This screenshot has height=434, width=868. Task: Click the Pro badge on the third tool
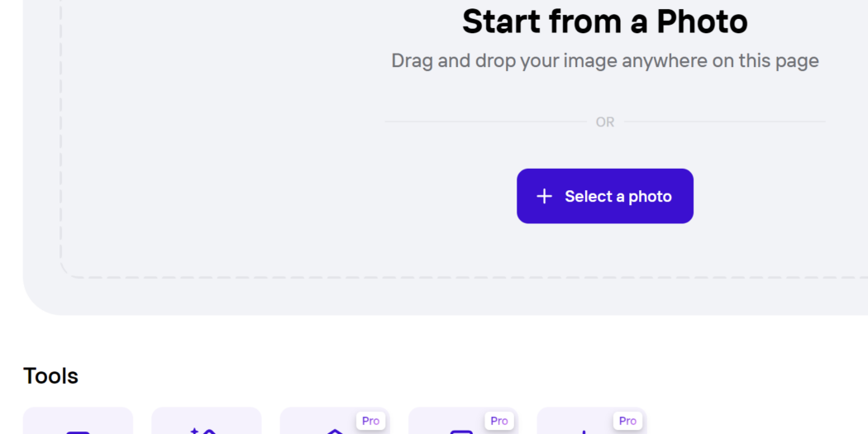371,421
